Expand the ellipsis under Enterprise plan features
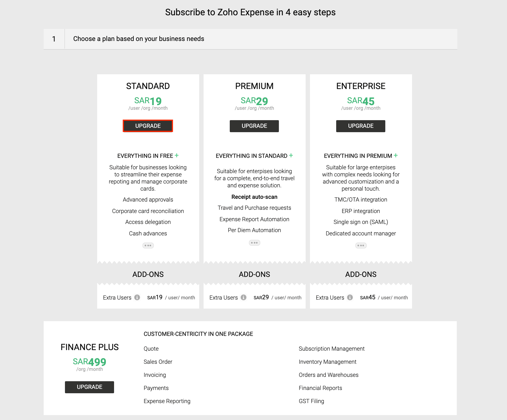The image size is (507, 420). 361,245
